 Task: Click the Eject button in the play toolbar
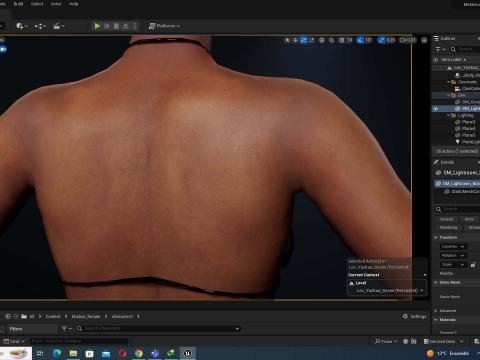coord(126,26)
